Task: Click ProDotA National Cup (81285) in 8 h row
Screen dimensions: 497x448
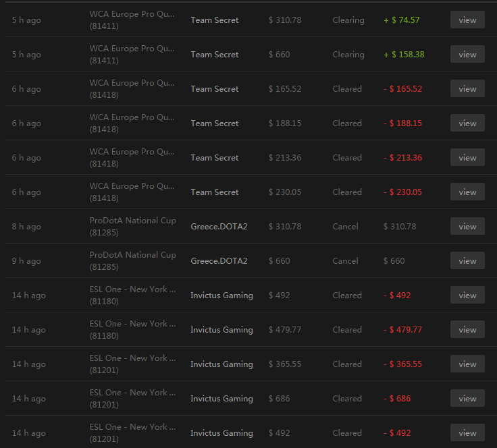Action: (x=133, y=227)
